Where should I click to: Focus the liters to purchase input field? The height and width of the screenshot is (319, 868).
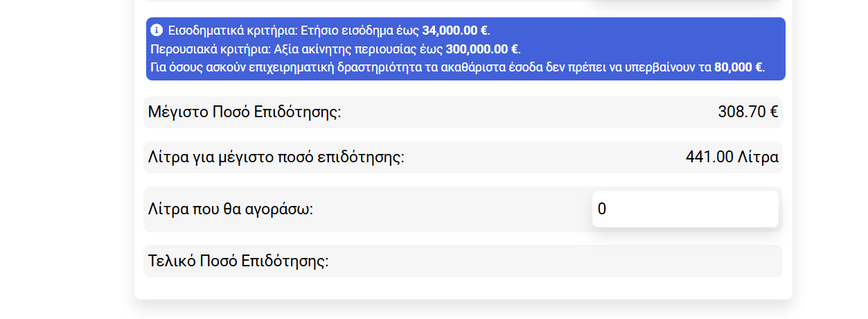pyautogui.click(x=684, y=209)
